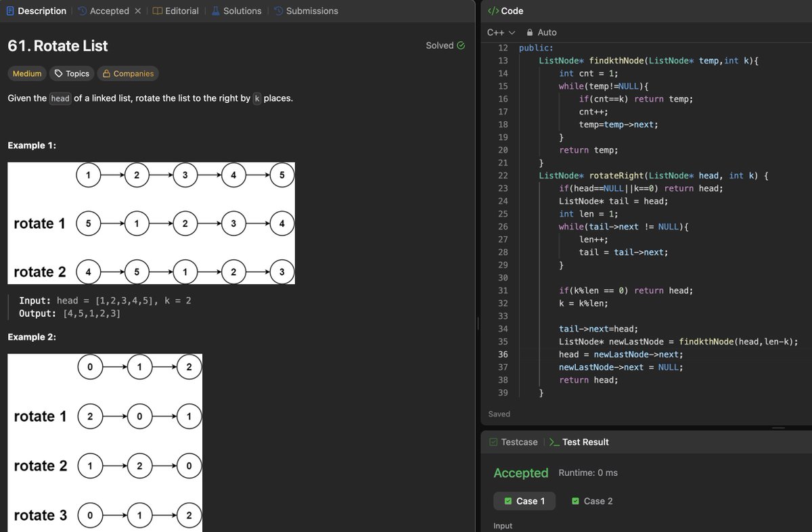The height and width of the screenshot is (532, 812).
Task: Click the Topics tag icon
Action: point(59,73)
